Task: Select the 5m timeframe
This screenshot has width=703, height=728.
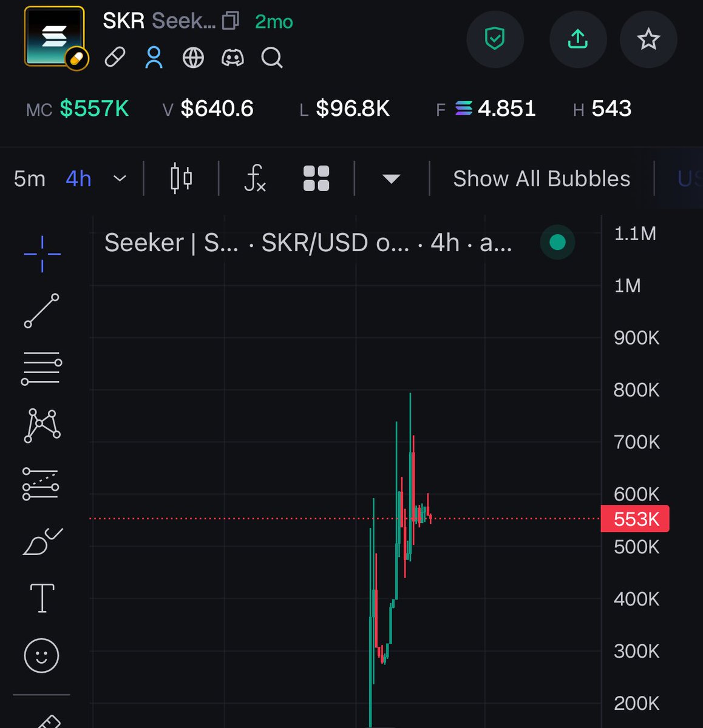Action: coord(29,179)
